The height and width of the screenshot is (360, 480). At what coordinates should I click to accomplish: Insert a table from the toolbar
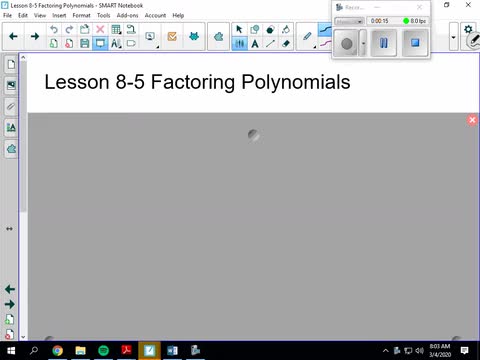(x=116, y=29)
